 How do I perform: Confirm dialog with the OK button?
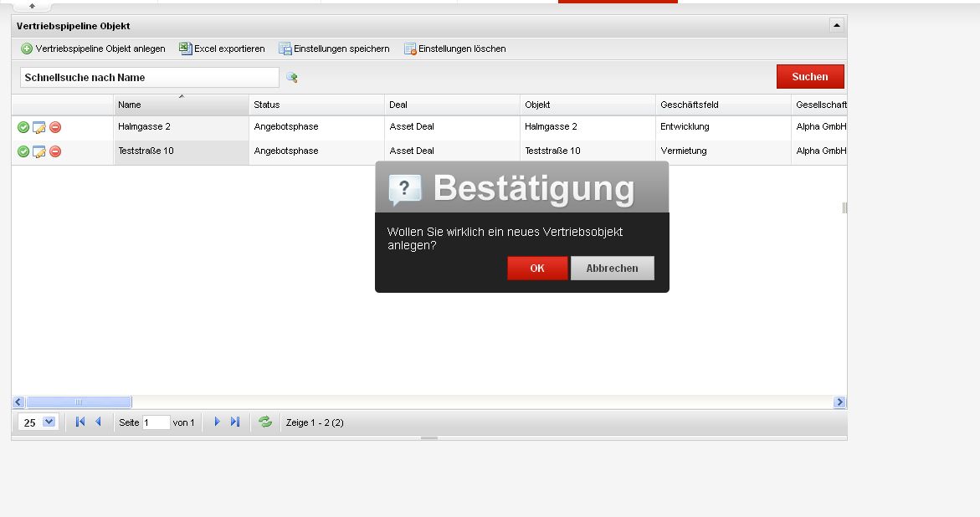pos(537,268)
